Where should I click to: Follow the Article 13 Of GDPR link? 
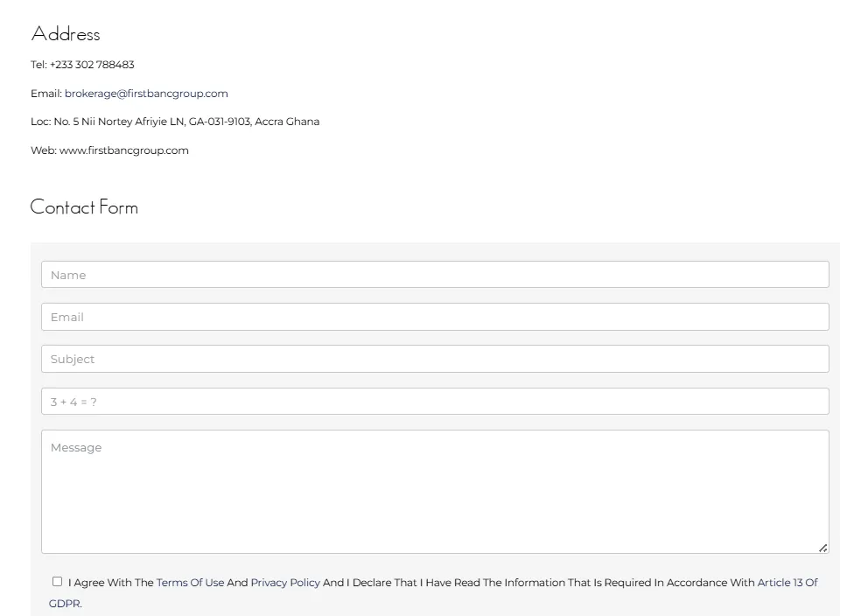pyautogui.click(x=787, y=583)
